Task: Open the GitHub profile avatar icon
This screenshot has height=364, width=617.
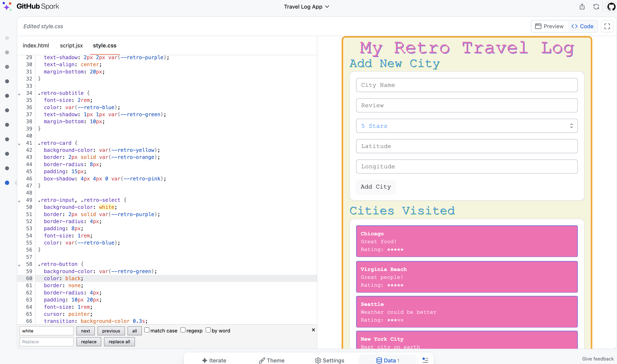Action: pos(612,7)
